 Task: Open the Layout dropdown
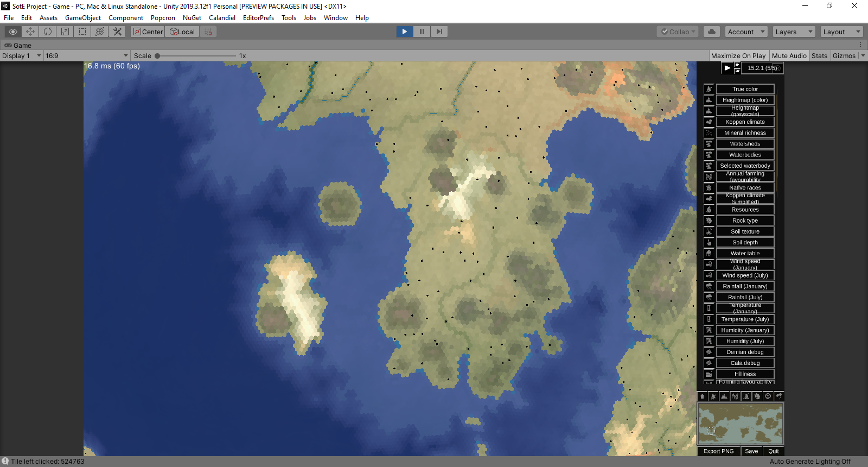pos(841,31)
